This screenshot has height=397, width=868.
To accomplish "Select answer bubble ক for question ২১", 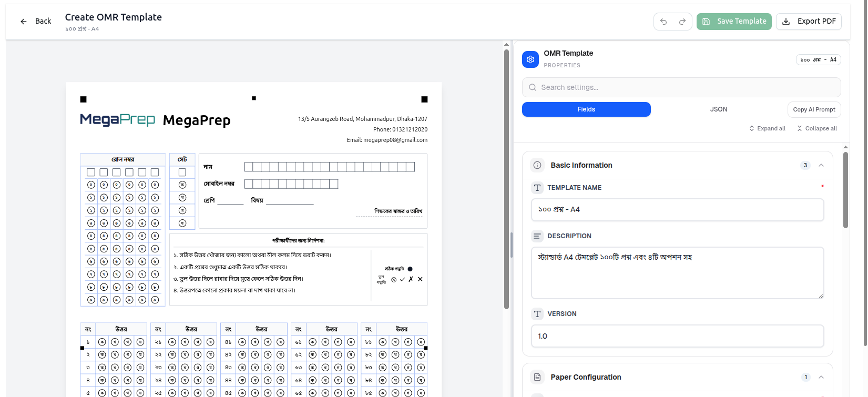I will pyautogui.click(x=172, y=342).
